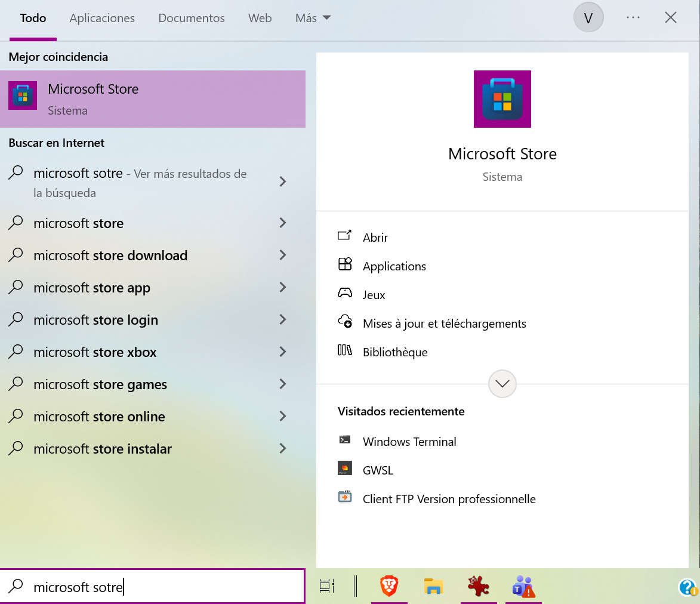Open Jeux section of Microsoft Store
Screen dimensions: 700x604
tap(374, 294)
